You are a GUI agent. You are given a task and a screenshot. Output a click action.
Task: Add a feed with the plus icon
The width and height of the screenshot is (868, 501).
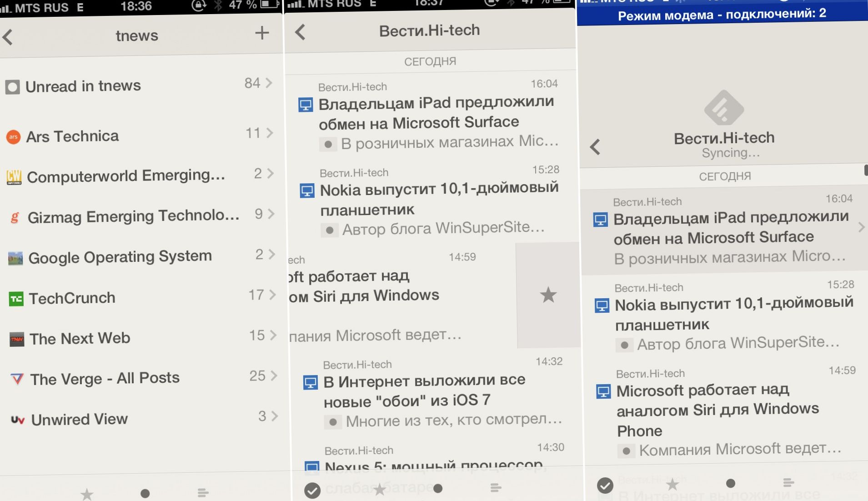coord(262,33)
